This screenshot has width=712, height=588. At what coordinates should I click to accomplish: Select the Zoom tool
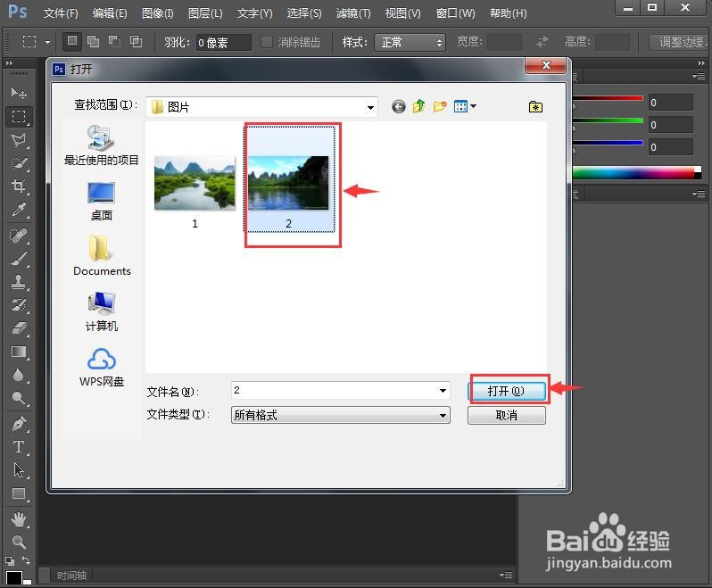coord(19,542)
